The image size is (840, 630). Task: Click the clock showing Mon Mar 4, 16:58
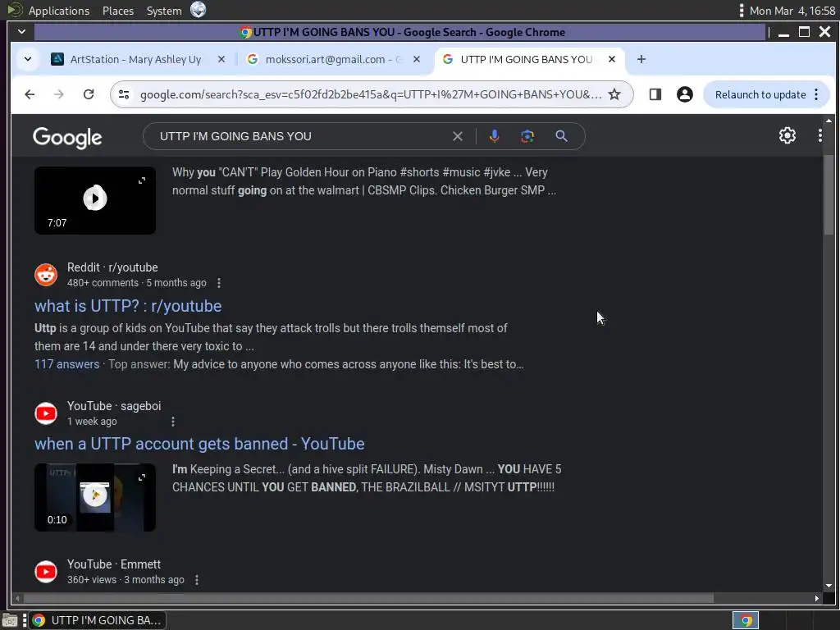pyautogui.click(x=792, y=11)
